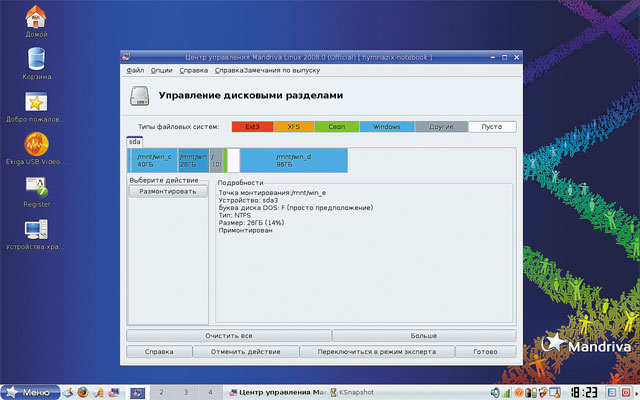640x400 pixels.
Task: Click the orange XFS filesystem type swatch
Action: 294,127
